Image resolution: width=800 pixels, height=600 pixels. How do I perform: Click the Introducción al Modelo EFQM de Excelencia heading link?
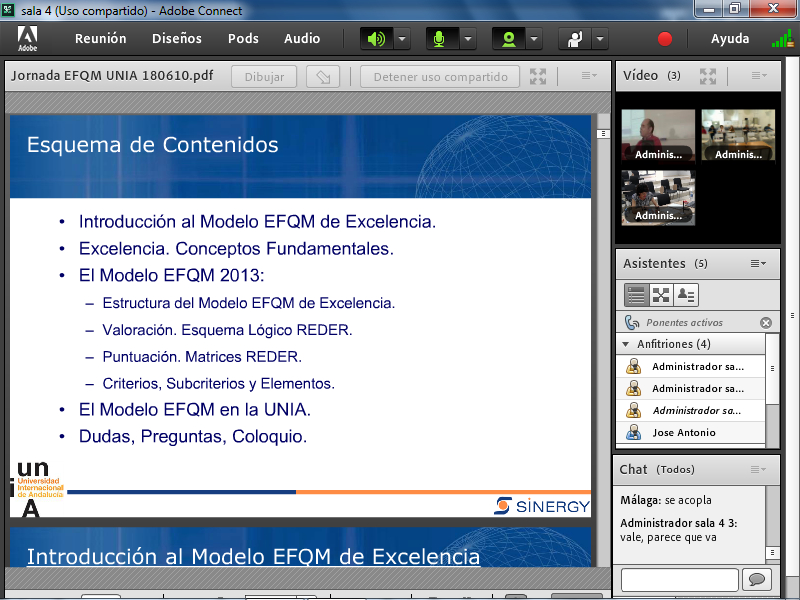253,557
